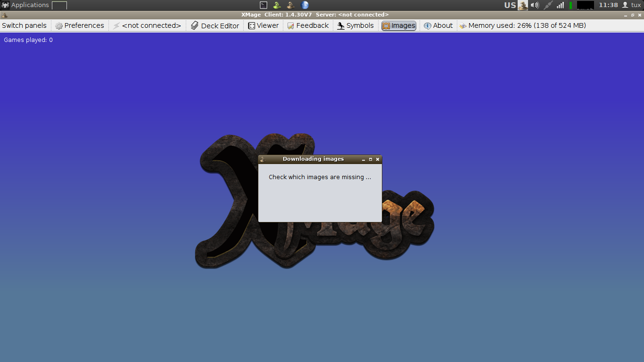Open Preferences from the toolbar
Viewport: 644px width, 362px height.
click(80, 25)
